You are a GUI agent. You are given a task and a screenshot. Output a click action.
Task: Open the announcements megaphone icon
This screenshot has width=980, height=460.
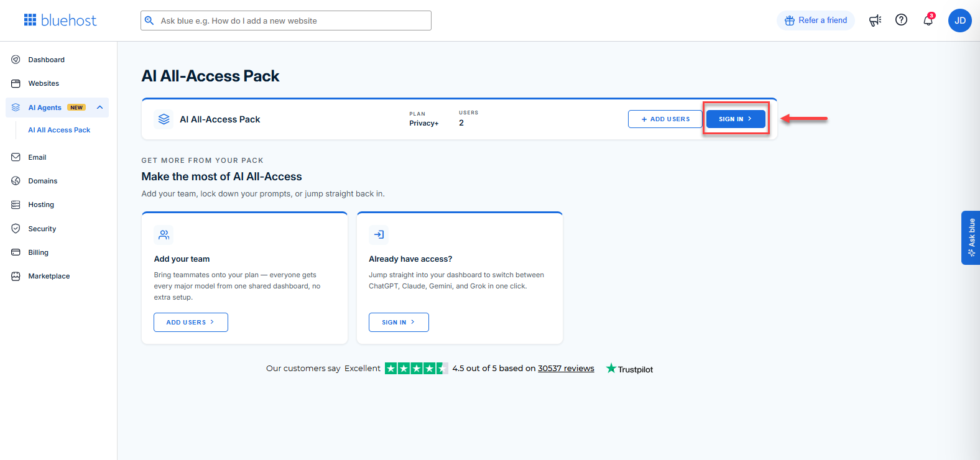coord(875,21)
